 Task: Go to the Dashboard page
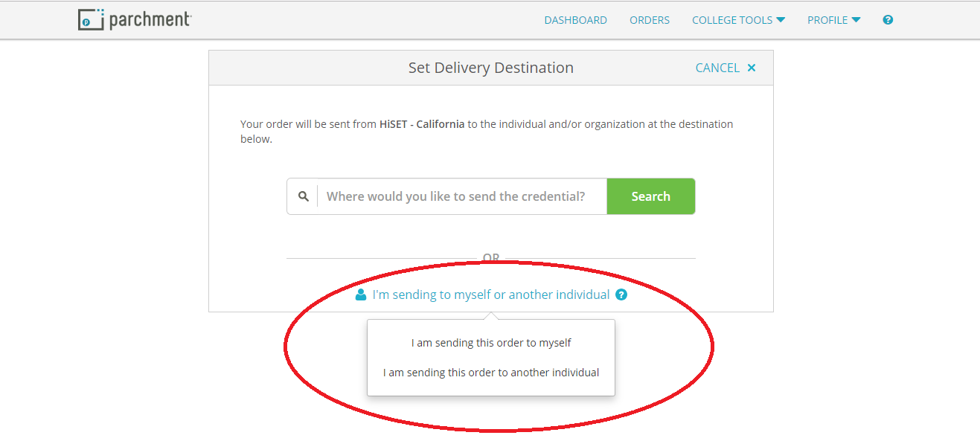[x=575, y=20]
